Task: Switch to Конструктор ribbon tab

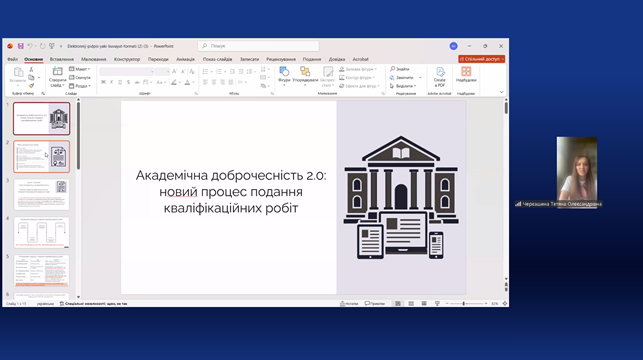Action: [x=127, y=59]
